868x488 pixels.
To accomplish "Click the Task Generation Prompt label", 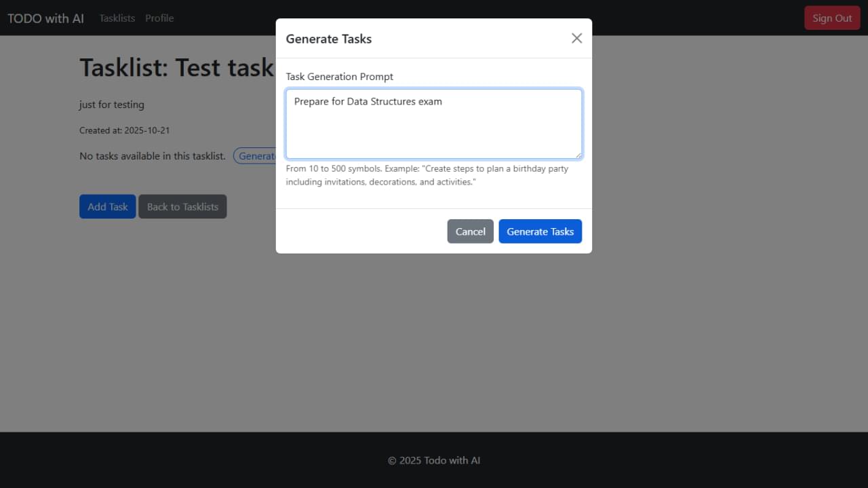I will pyautogui.click(x=339, y=77).
